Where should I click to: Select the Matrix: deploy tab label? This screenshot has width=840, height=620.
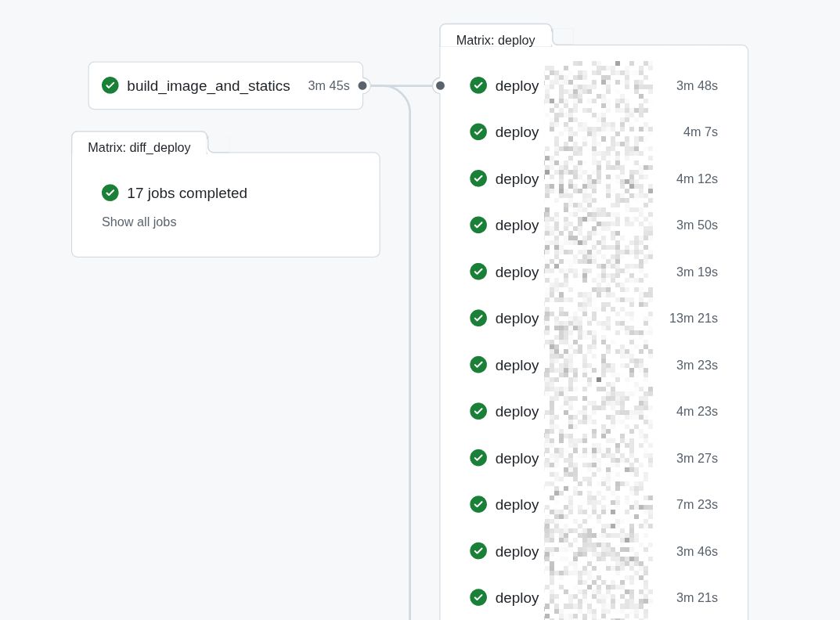pyautogui.click(x=496, y=39)
